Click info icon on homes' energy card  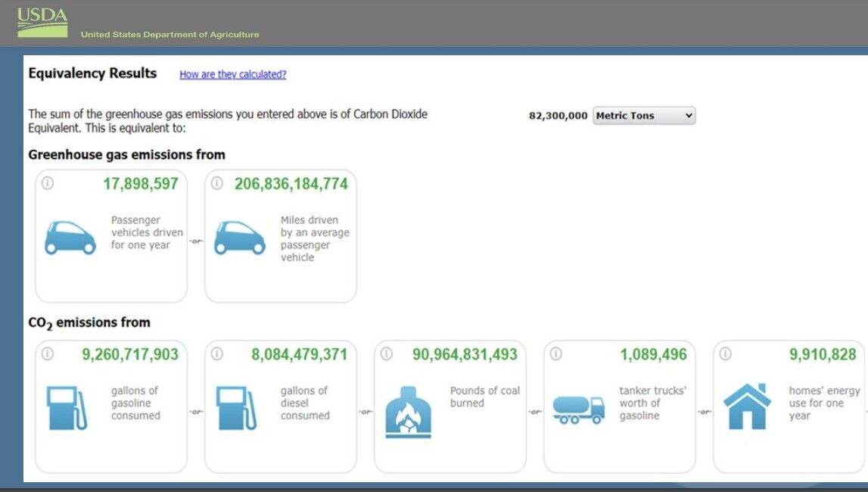pyautogui.click(x=725, y=353)
